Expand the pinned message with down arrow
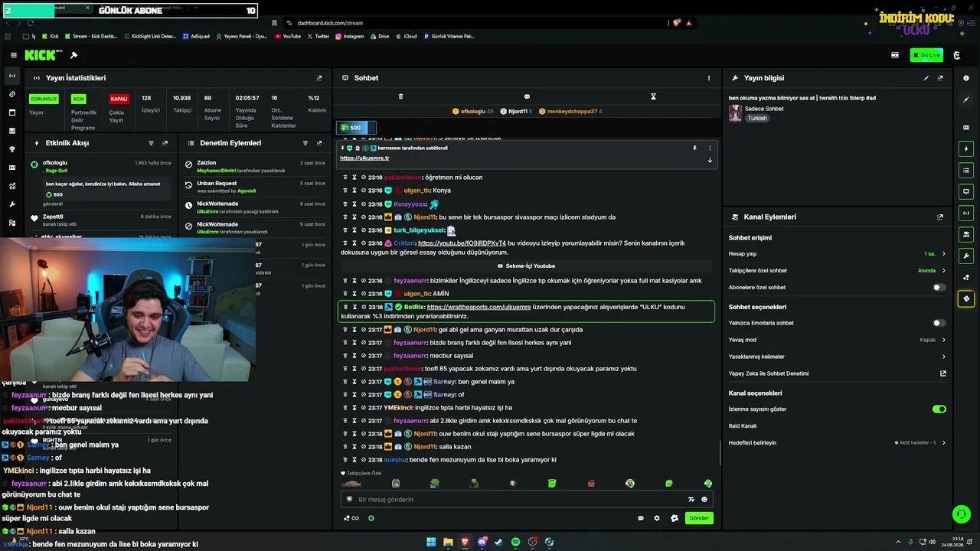 click(710, 160)
